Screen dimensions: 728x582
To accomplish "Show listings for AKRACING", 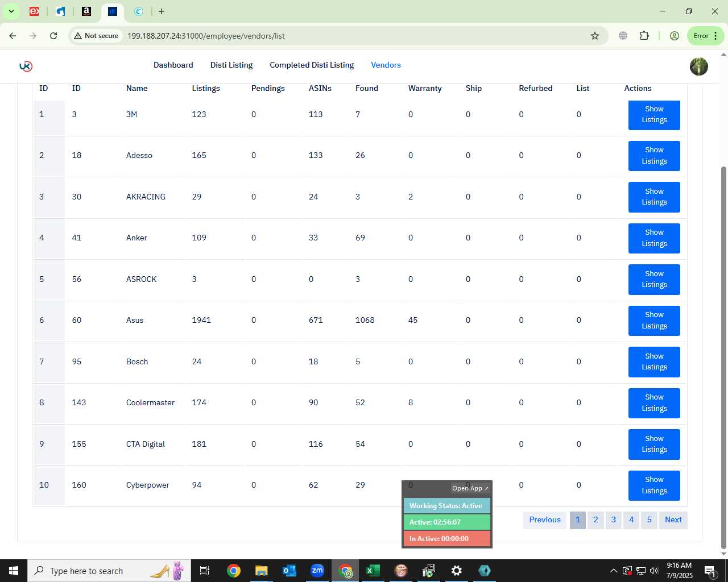I will tap(654, 197).
